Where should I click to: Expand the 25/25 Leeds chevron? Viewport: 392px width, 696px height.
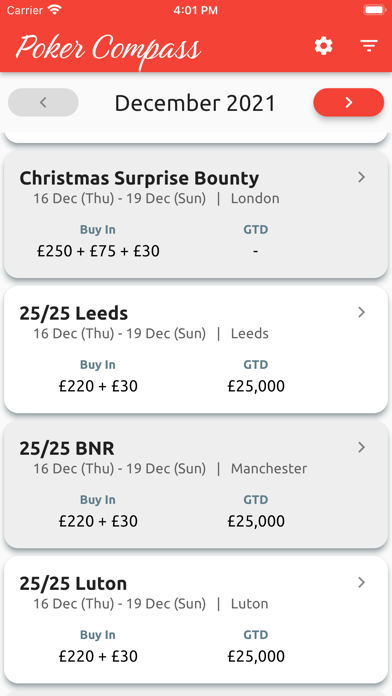361,312
